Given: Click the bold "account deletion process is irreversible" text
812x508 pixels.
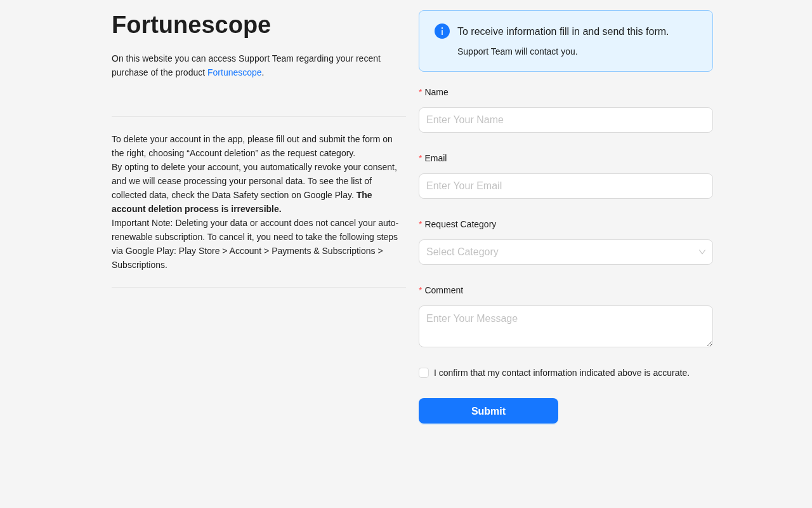Looking at the screenshot, I should click(x=197, y=209).
